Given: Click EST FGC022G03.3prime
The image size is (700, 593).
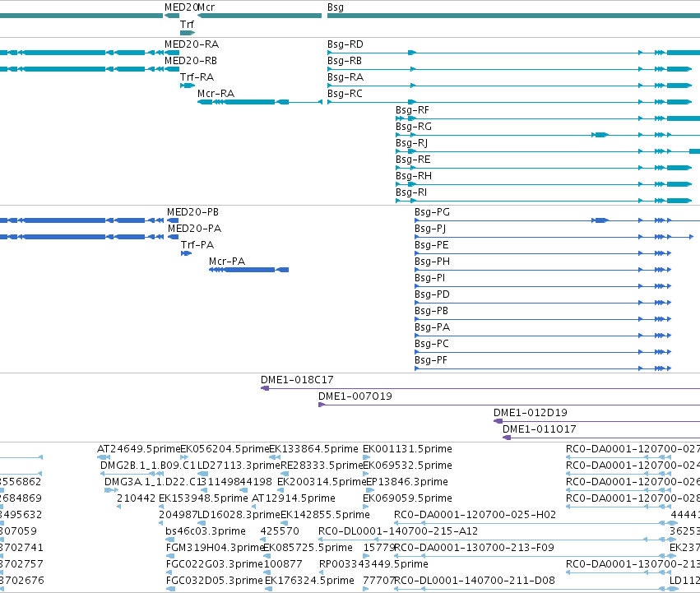Looking at the screenshot, I should tap(215, 565).
